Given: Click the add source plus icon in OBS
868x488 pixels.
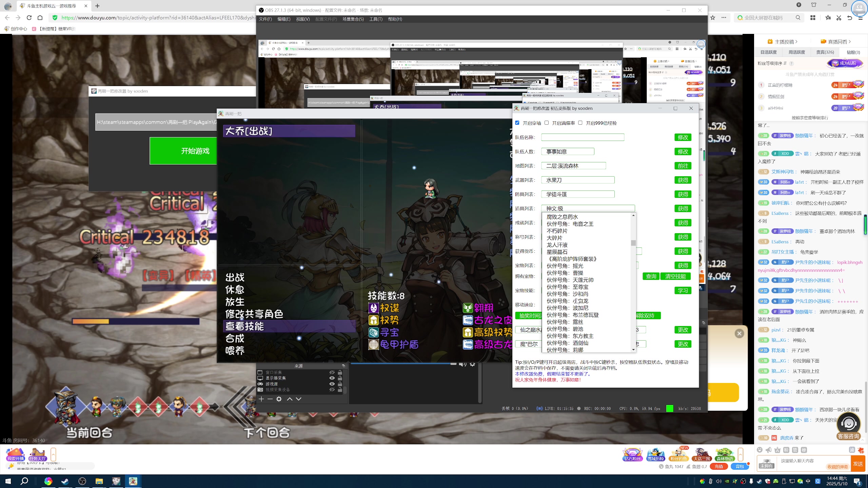Looking at the screenshot, I should click(x=261, y=399).
